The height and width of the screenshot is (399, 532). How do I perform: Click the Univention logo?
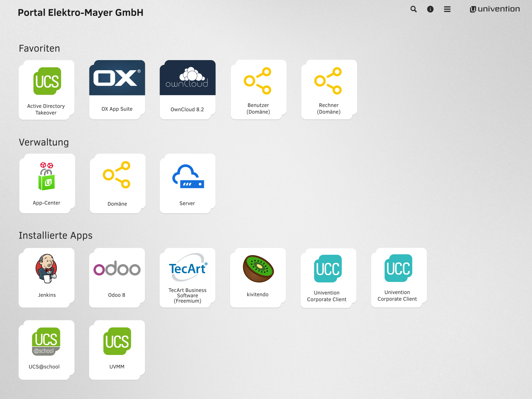pyautogui.click(x=495, y=9)
